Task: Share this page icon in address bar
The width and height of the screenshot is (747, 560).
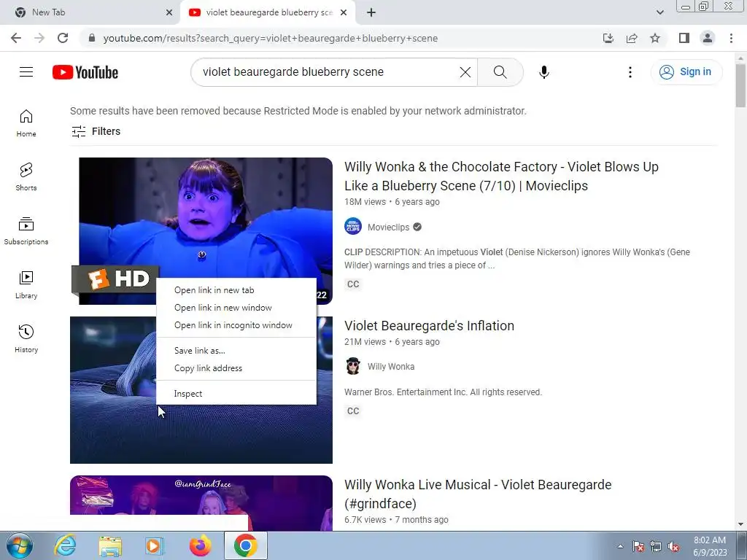Action: tap(632, 38)
